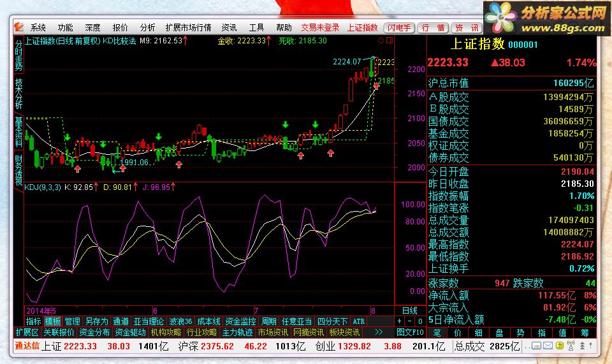Click the exclamation alert status icon
612x364 pixels.
[x=590, y=346]
